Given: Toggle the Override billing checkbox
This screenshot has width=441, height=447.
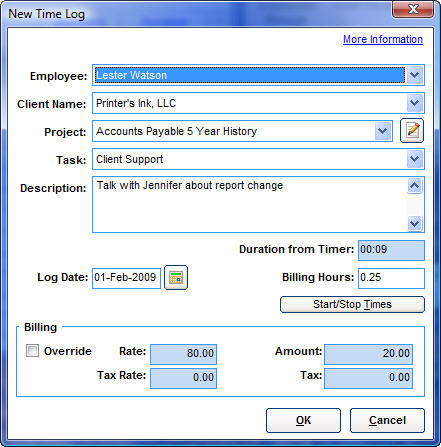Looking at the screenshot, I should [x=32, y=351].
